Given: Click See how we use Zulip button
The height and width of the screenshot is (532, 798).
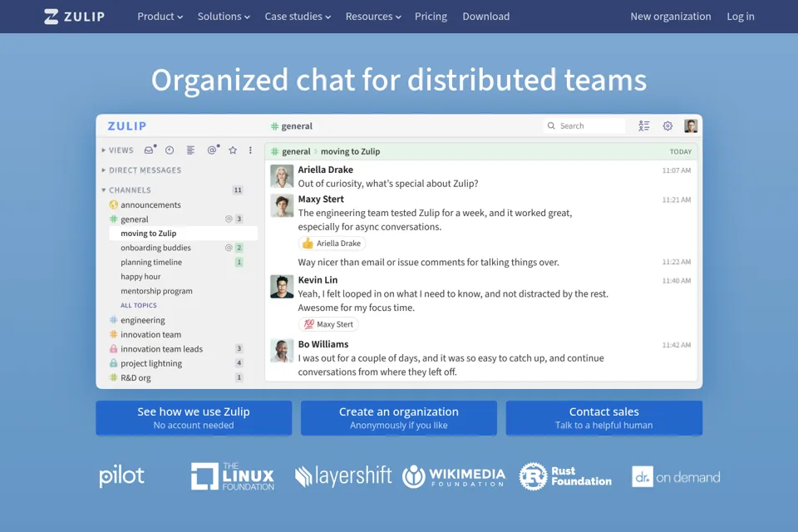Looking at the screenshot, I should point(194,418).
